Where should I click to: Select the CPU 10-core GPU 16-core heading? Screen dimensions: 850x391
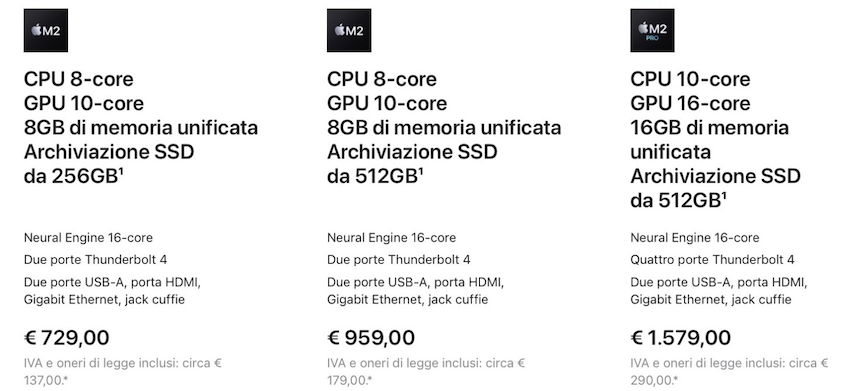(715, 139)
